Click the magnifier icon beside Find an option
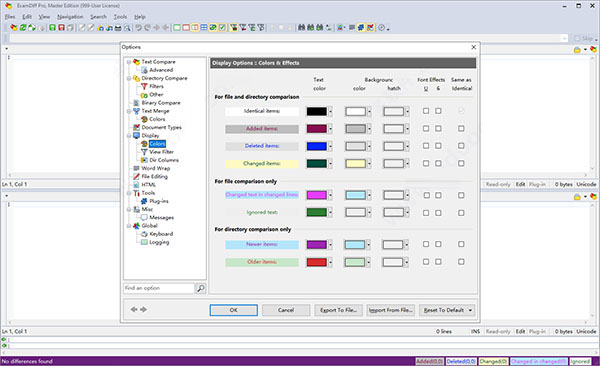The height and width of the screenshot is (366, 600). 201,288
